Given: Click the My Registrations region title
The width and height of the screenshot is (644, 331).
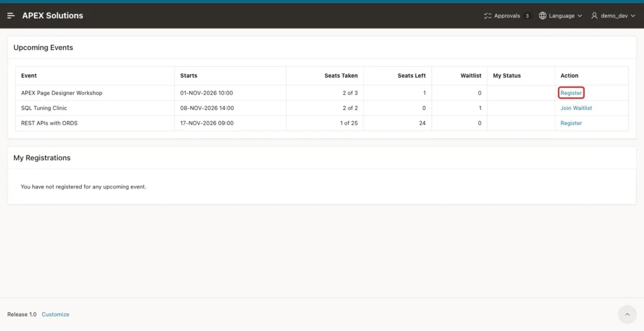Looking at the screenshot, I should 42,158.
